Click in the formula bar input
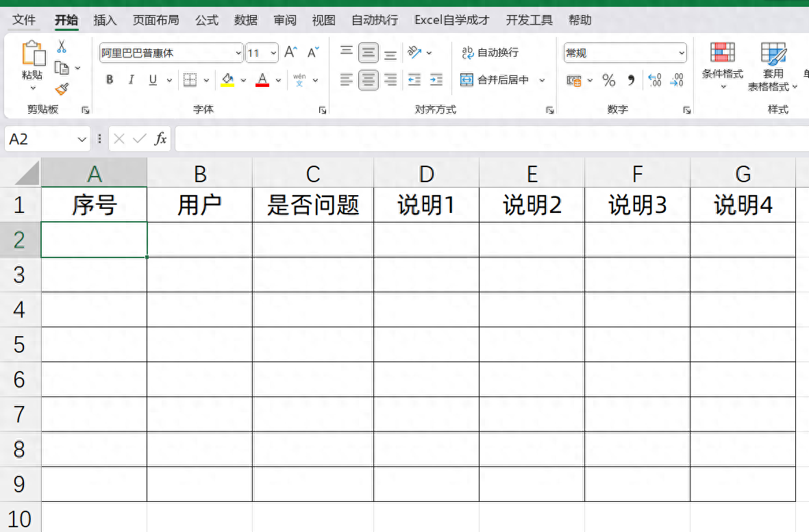 tap(492, 139)
